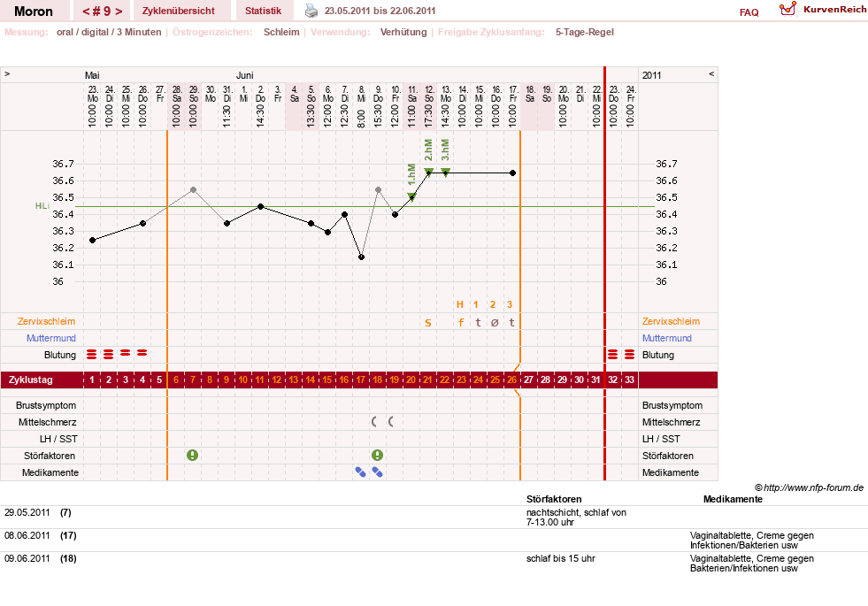Image resolution: width=868 pixels, height=606 pixels.
Task: Click the bleeding icon on cycle day 1
Action: 92,354
